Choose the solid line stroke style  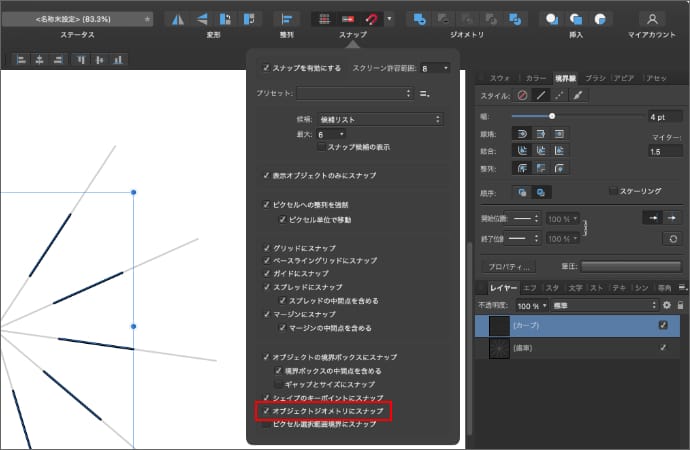click(540, 95)
